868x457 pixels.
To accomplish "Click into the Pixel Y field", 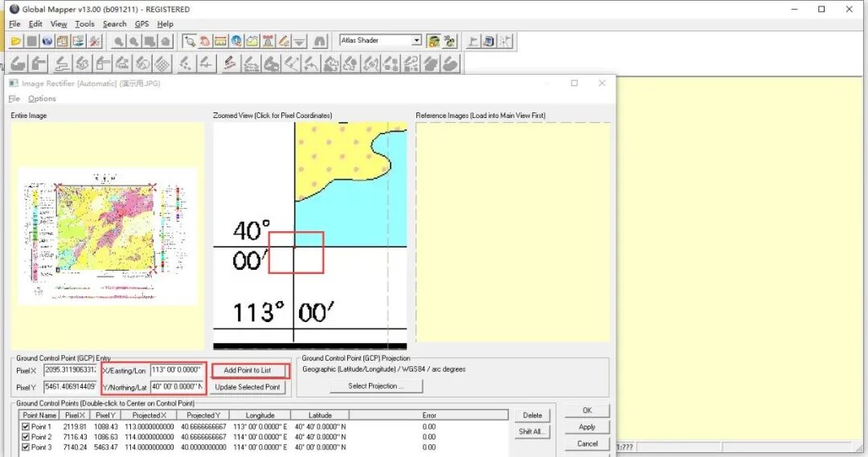I will [x=70, y=386].
